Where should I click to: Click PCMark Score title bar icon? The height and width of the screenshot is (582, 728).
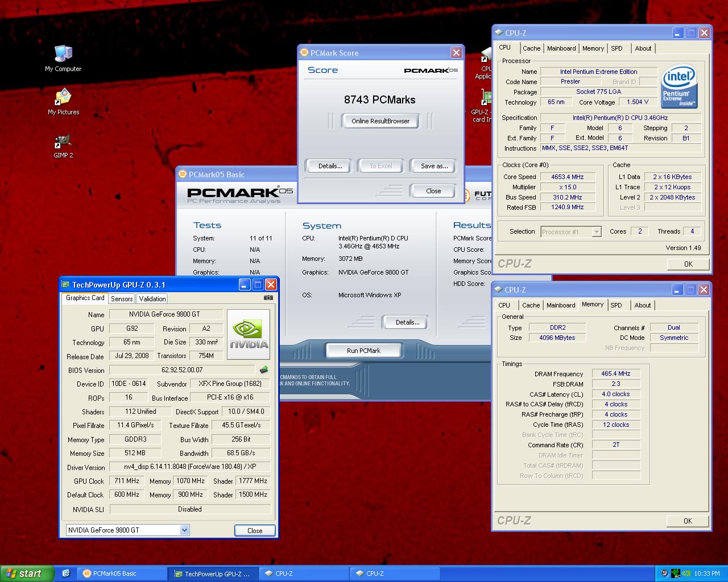[x=304, y=53]
